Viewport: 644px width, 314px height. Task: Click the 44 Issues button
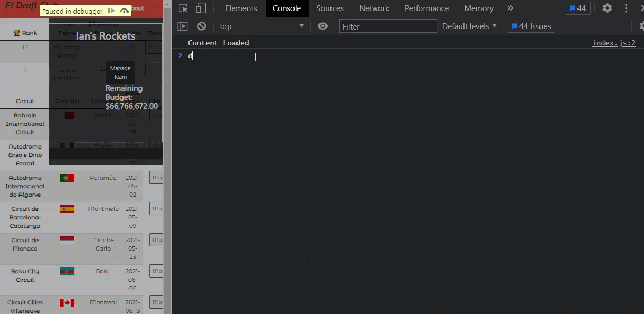531,26
